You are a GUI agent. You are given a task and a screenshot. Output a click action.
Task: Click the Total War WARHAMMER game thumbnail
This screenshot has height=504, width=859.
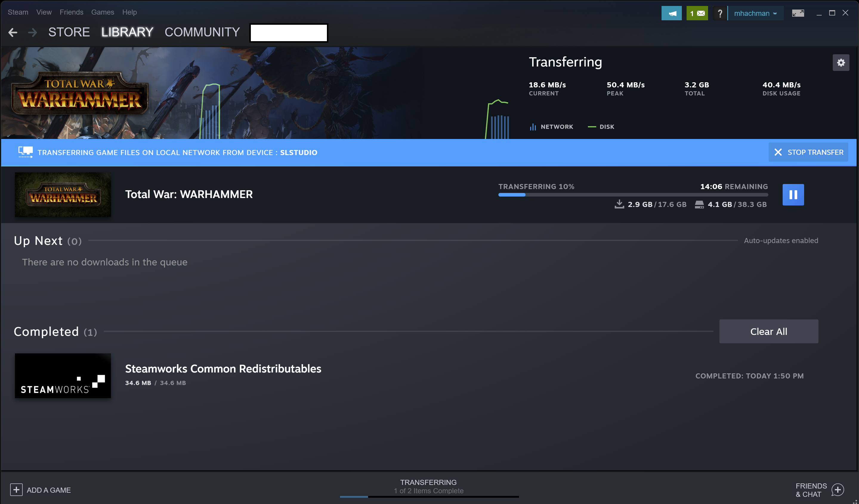tap(62, 194)
